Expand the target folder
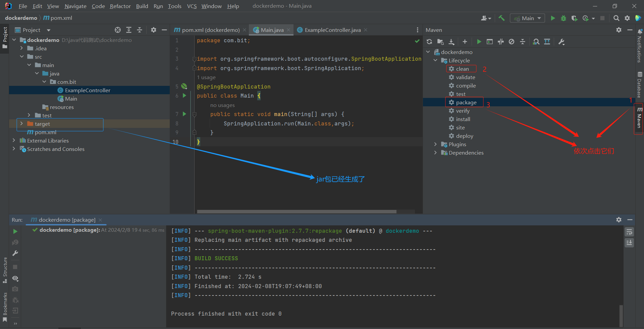 [x=22, y=123]
